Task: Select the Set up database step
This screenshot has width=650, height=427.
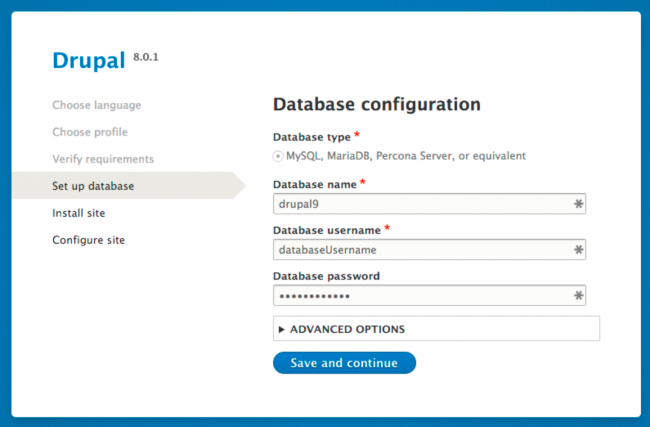Action: (129, 185)
